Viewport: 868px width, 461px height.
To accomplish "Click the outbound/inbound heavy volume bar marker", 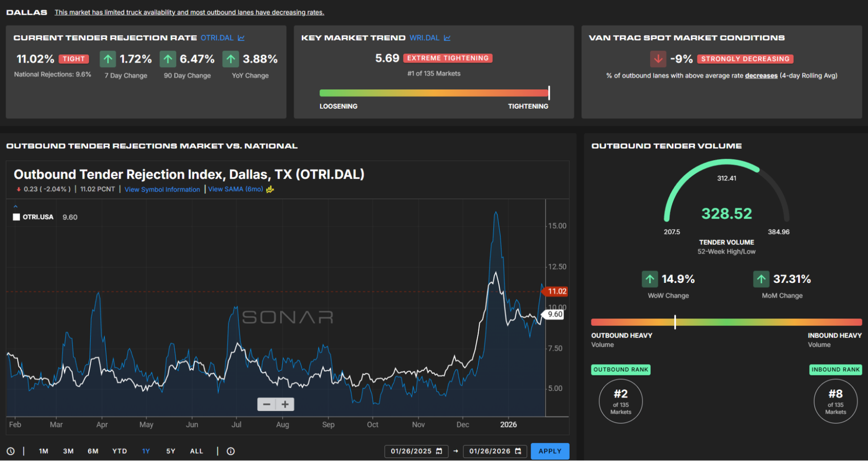I will pyautogui.click(x=675, y=322).
